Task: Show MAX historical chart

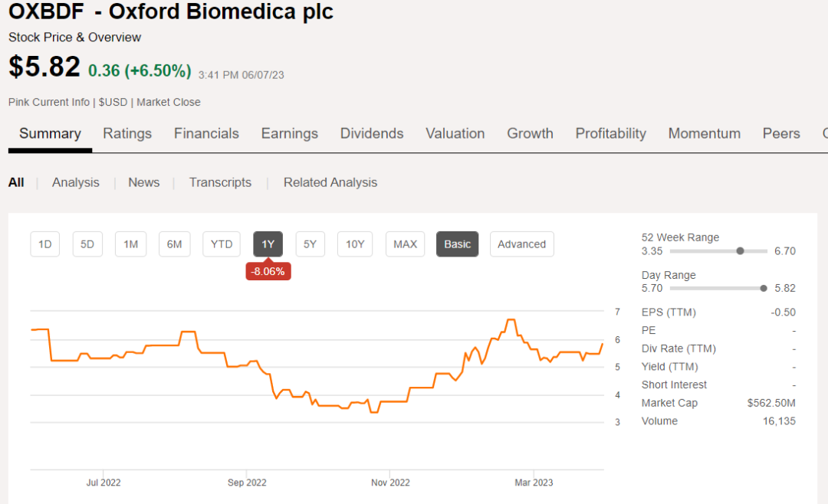Action: 405,244
